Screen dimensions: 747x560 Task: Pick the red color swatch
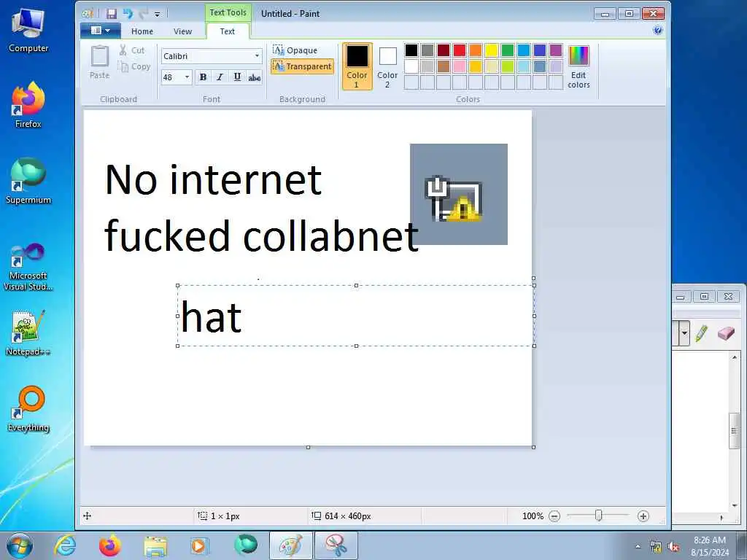point(460,50)
